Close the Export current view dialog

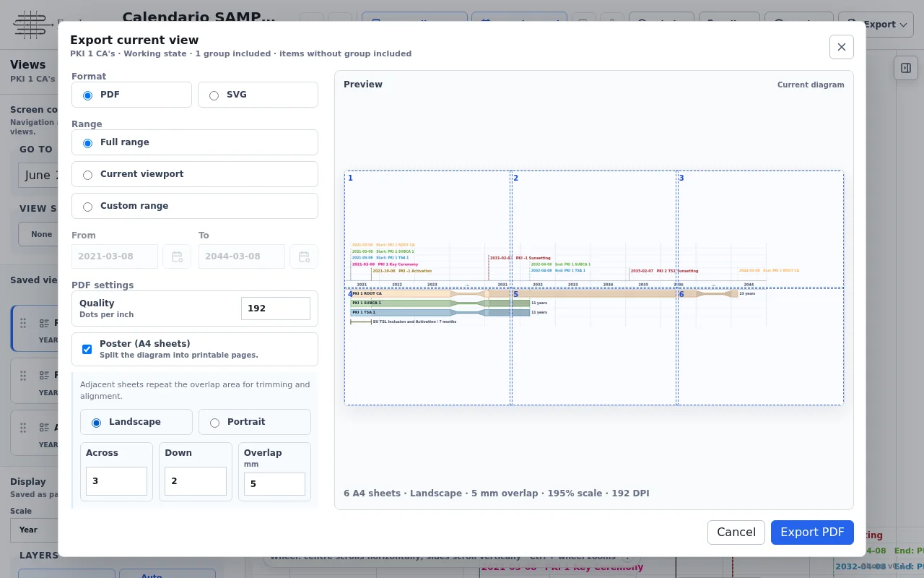click(x=841, y=47)
